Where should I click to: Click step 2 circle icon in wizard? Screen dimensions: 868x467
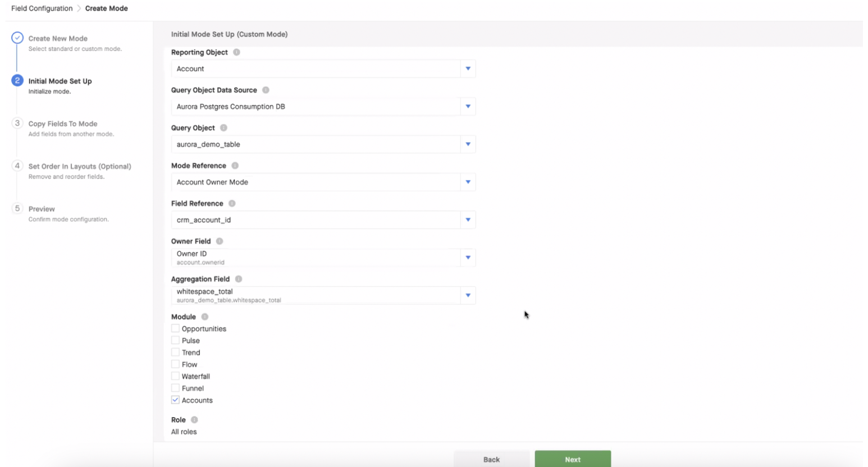[x=17, y=80]
